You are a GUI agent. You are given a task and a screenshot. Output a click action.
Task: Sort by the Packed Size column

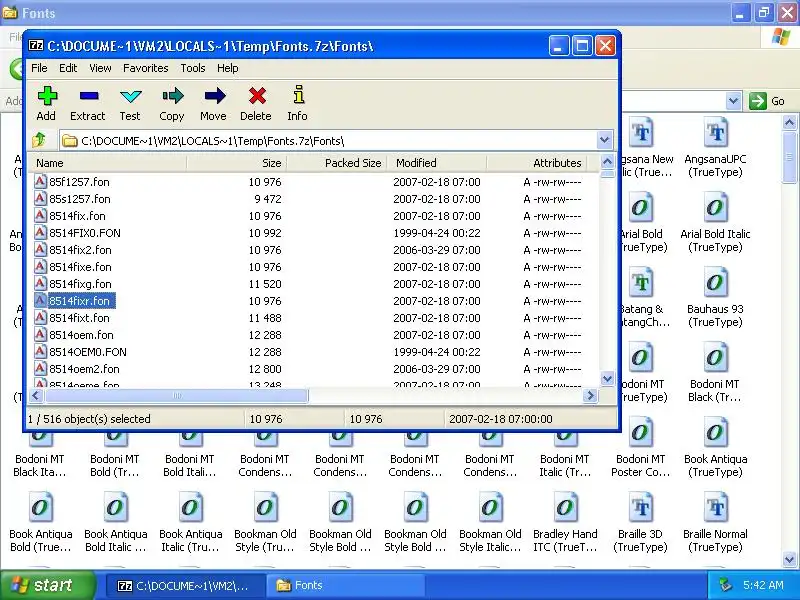[337, 163]
